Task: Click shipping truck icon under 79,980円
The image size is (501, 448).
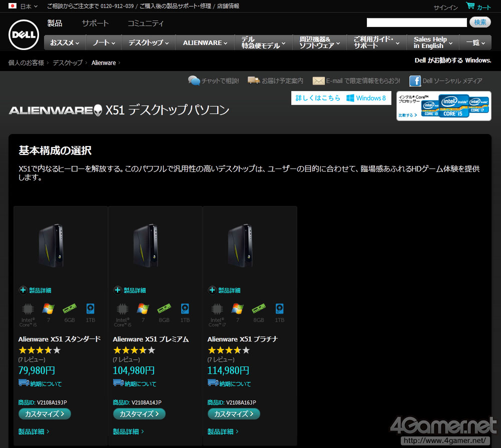Action: [24, 382]
